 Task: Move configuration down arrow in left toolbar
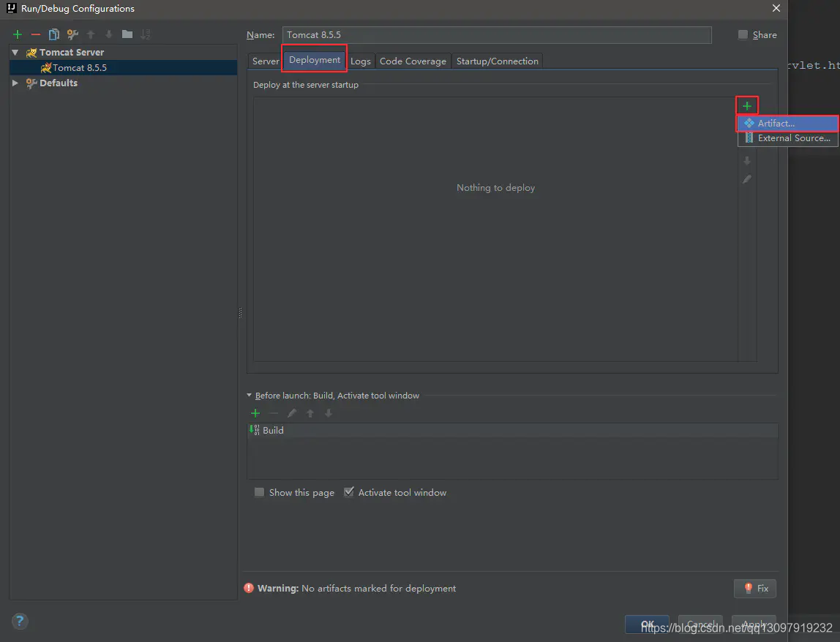[109, 35]
